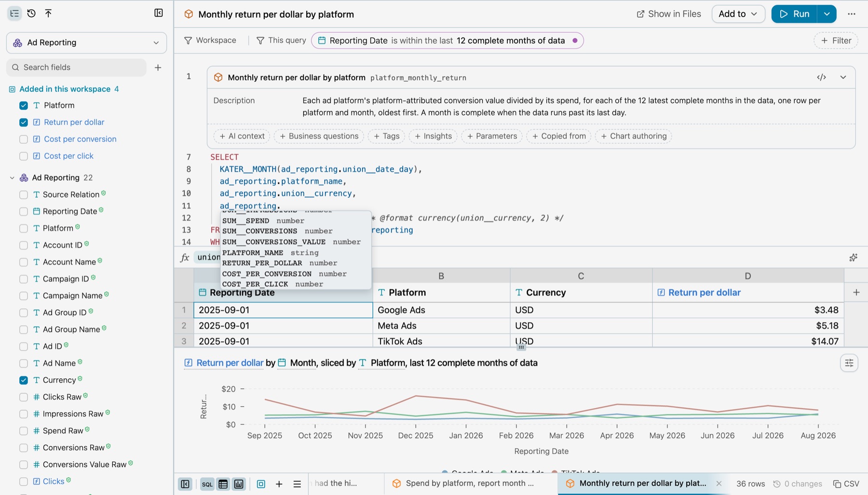Check the Cost per conversion checkbox
Image resolution: width=868 pixels, height=495 pixels.
coord(24,139)
